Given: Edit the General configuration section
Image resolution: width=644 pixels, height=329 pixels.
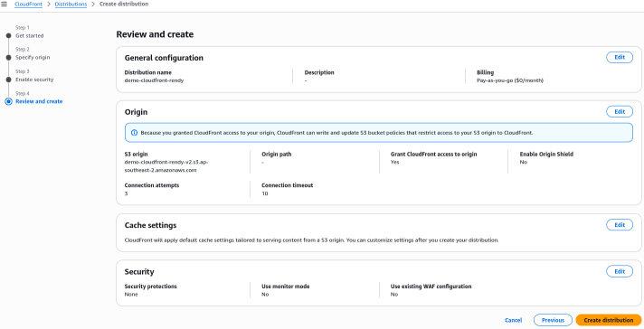Looking at the screenshot, I should (620, 58).
